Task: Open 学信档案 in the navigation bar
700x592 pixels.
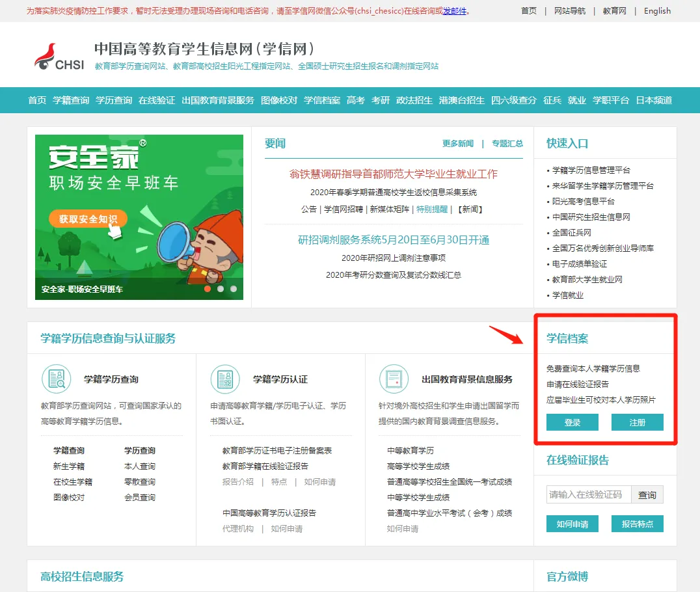Action: [x=322, y=100]
